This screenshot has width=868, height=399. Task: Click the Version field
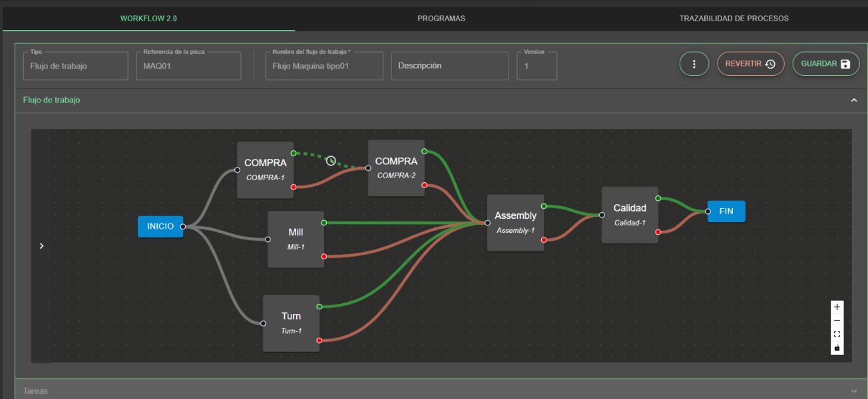pyautogui.click(x=537, y=65)
